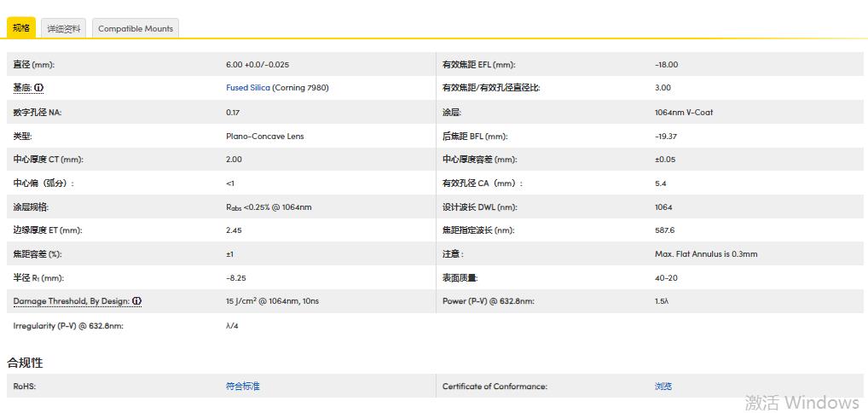Click the 符合标准 RoHS link

tap(242, 386)
